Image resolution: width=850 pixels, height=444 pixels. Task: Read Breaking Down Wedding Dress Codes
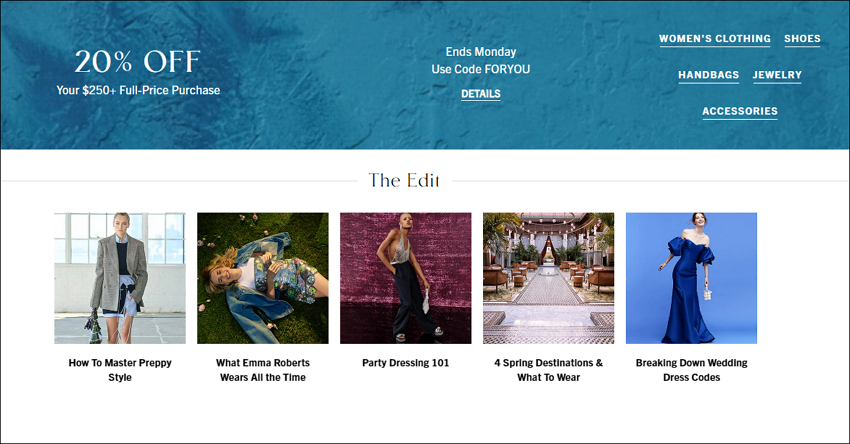(x=692, y=370)
